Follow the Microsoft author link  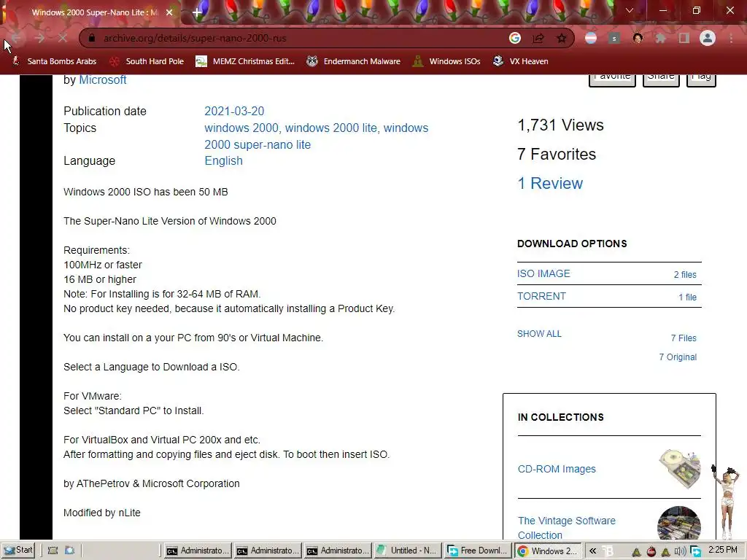(102, 80)
